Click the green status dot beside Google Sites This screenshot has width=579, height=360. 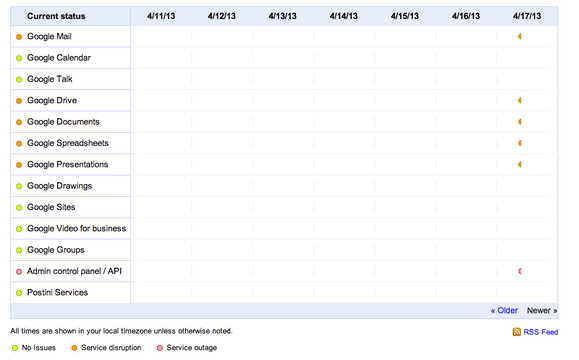pos(19,208)
